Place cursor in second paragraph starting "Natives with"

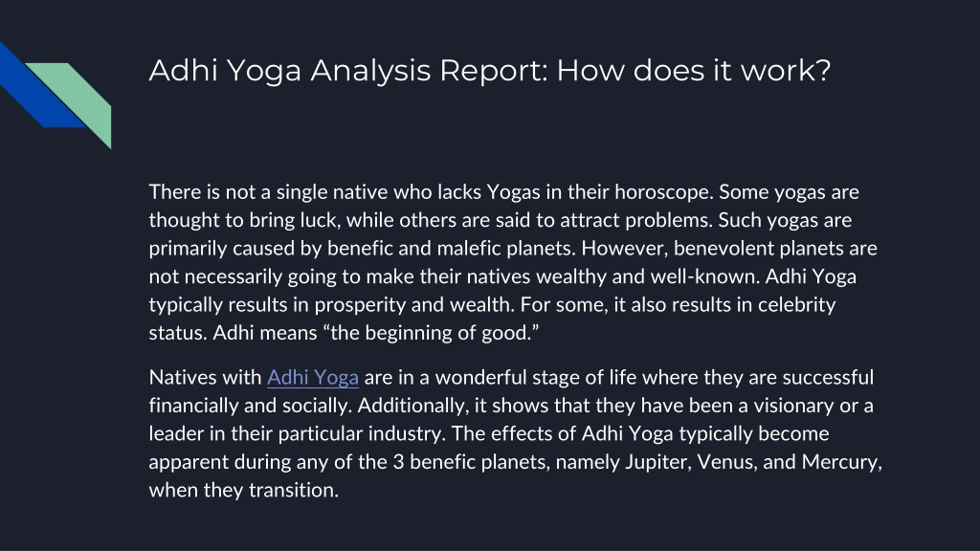click(x=515, y=433)
